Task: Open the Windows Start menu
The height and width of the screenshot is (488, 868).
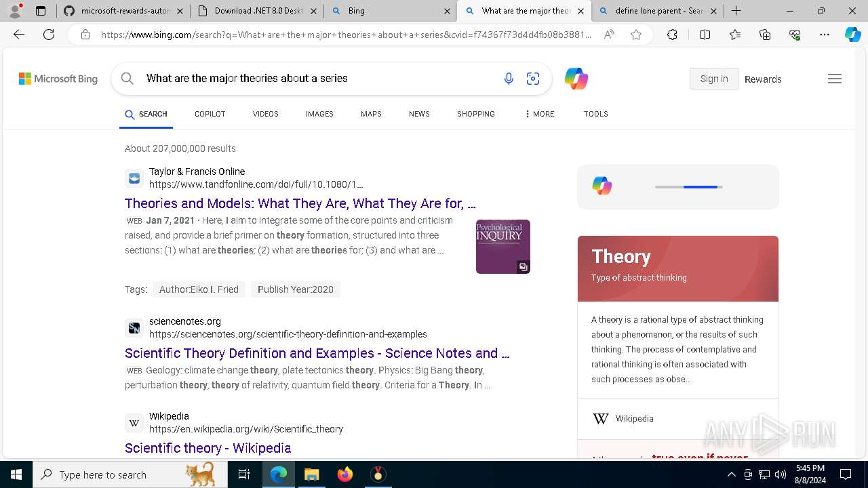Action: coord(16,474)
